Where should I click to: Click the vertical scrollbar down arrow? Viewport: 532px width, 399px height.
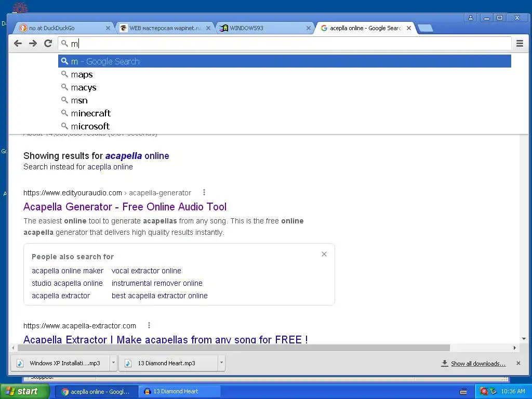point(524,339)
